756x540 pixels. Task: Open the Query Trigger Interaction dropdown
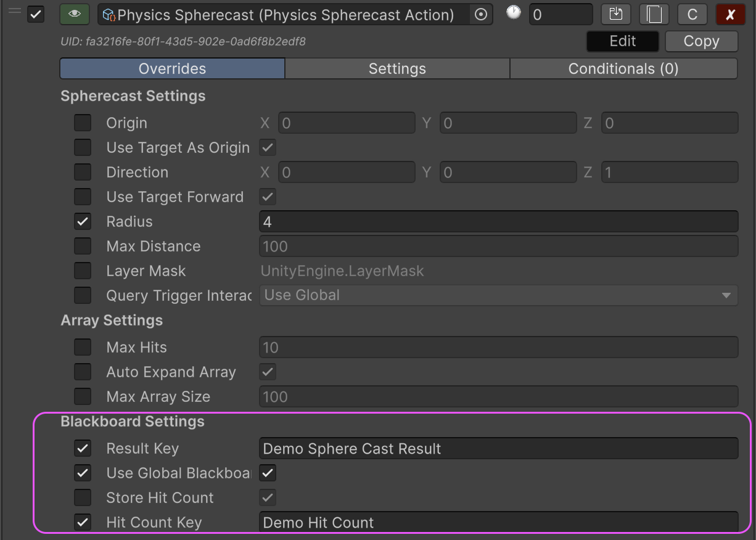tap(498, 295)
